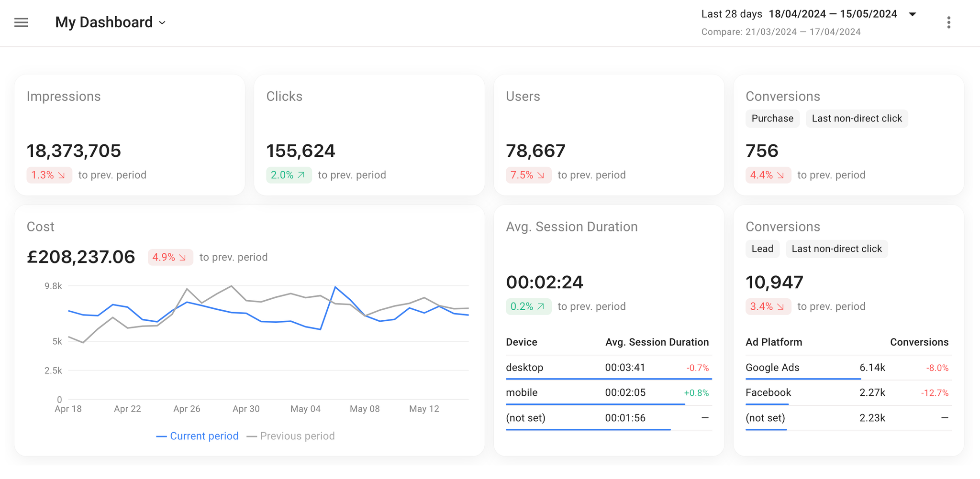Click the Session Duration 0.2% badge
This screenshot has width=980, height=479.
pos(529,306)
